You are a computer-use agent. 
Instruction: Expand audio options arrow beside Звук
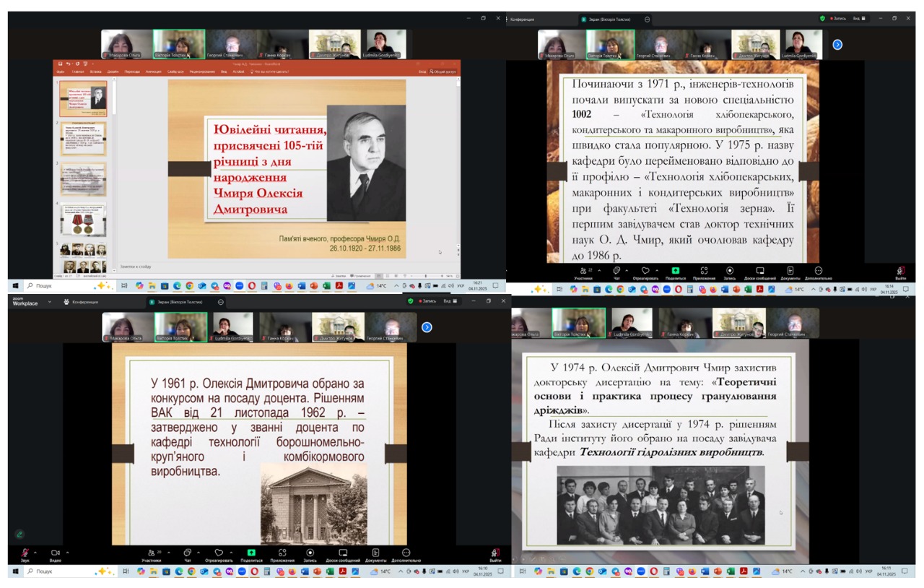[35, 553]
